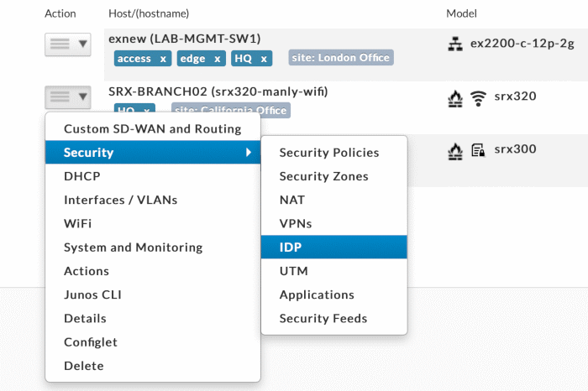Remove the 'access' tag from exnew

coord(163,59)
